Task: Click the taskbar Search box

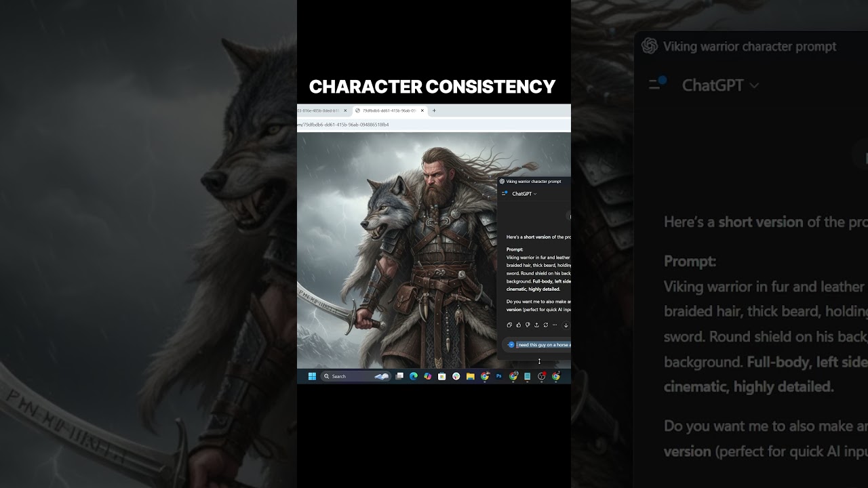Action: point(356,376)
